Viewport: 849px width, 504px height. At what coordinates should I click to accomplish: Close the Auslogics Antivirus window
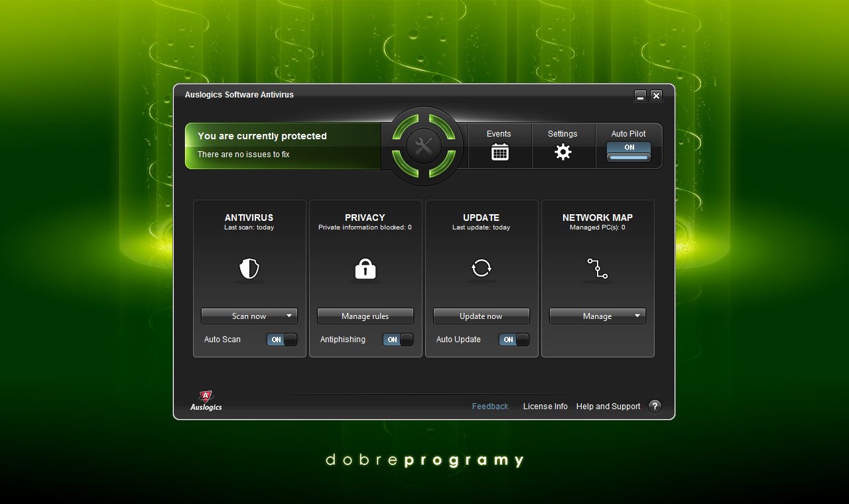(656, 96)
